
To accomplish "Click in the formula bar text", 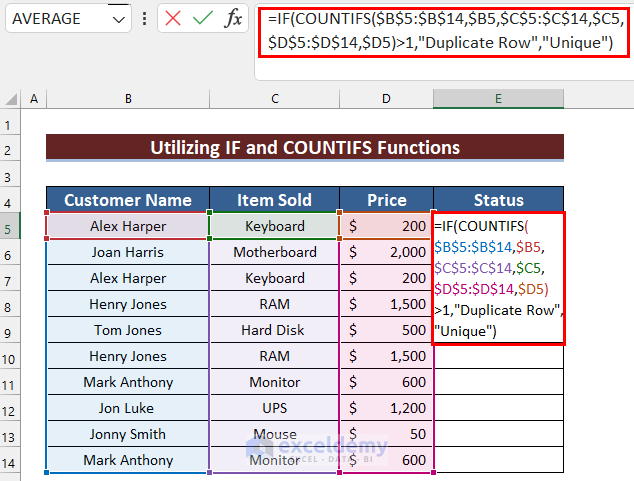I will (440, 30).
